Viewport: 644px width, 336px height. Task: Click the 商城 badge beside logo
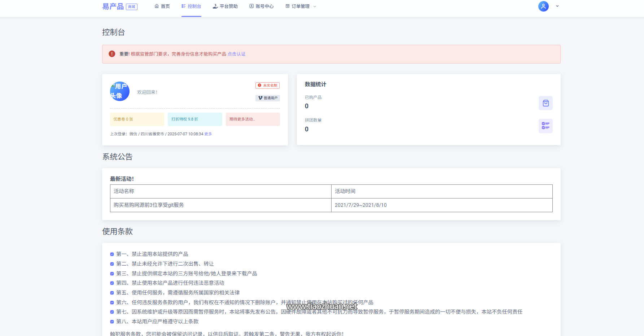(x=132, y=7)
